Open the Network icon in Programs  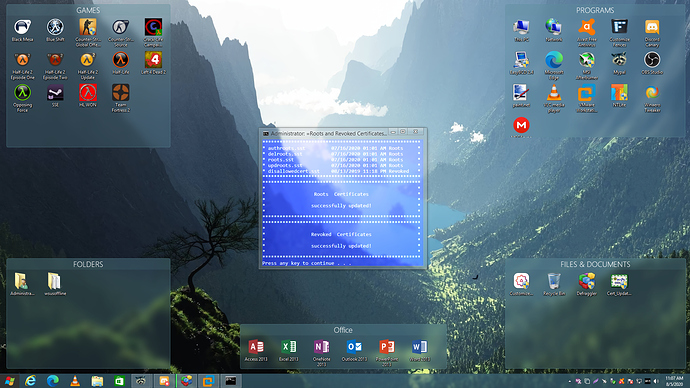pyautogui.click(x=554, y=30)
